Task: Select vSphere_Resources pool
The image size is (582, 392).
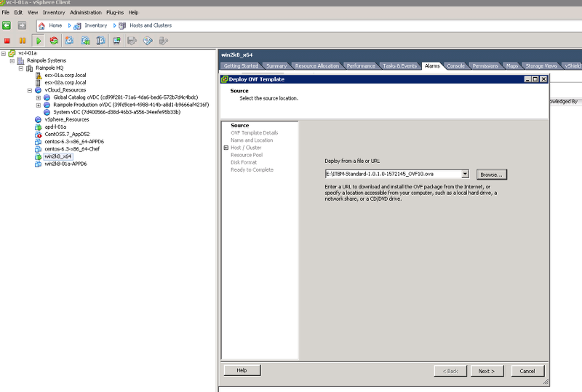Action: point(67,119)
